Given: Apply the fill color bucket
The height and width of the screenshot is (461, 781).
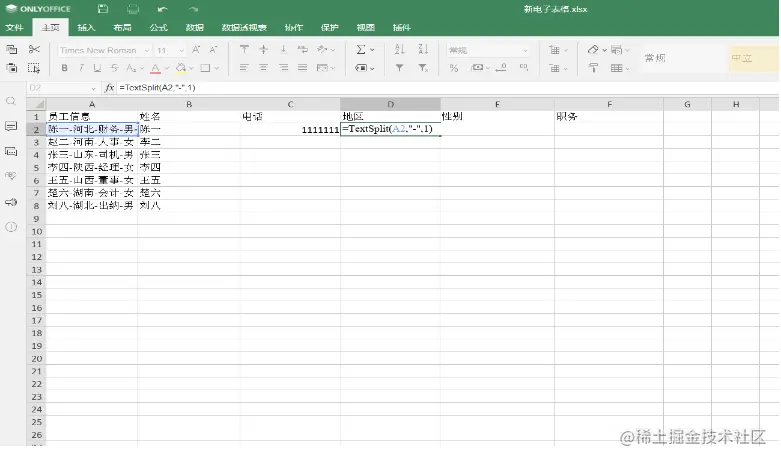Looking at the screenshot, I should [181, 68].
